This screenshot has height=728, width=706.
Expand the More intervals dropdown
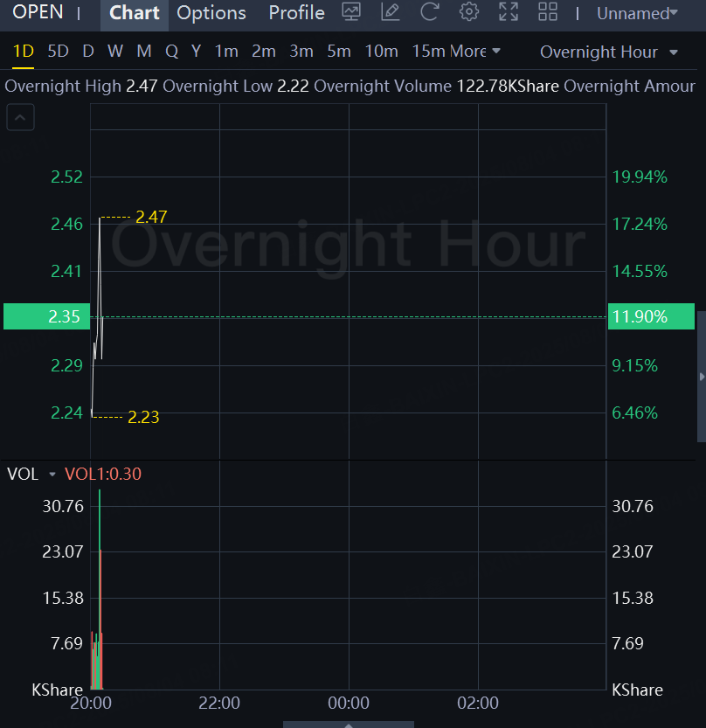(x=474, y=51)
